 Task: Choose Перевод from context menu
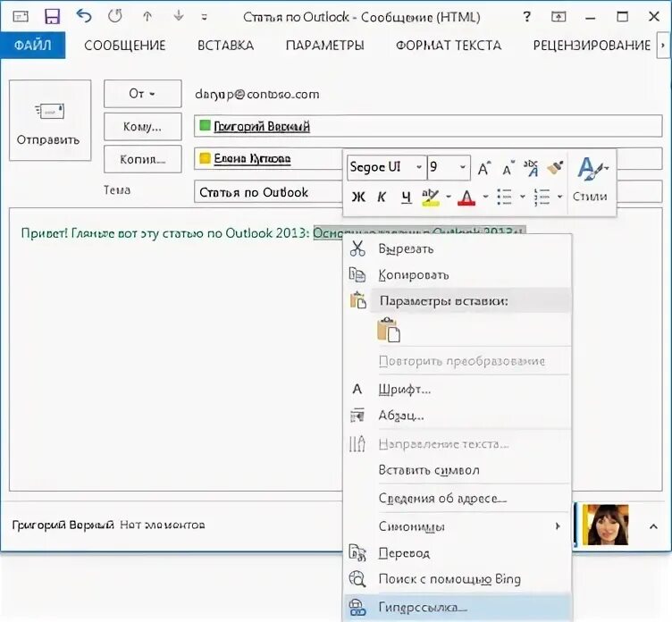point(458,553)
